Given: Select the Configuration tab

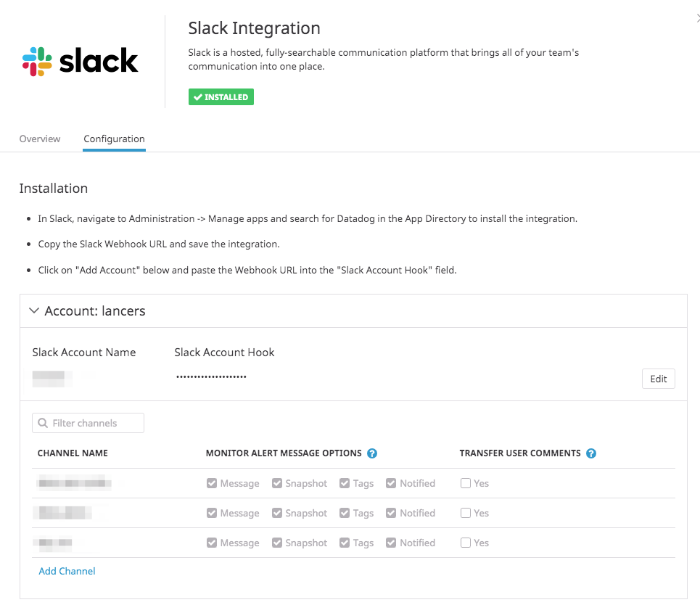Looking at the screenshot, I should 114,139.
